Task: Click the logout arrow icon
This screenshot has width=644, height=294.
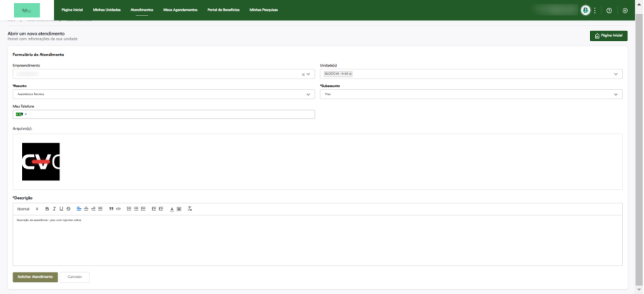Action: pos(625,11)
